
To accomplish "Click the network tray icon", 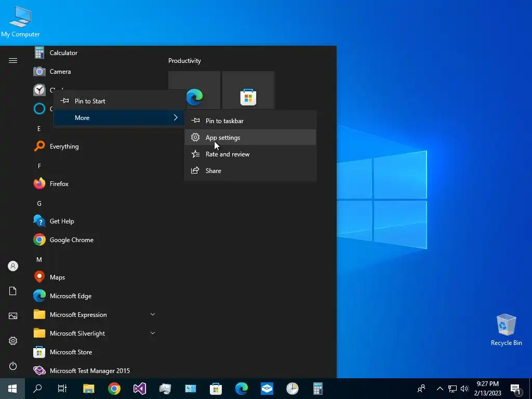I will click(453, 389).
